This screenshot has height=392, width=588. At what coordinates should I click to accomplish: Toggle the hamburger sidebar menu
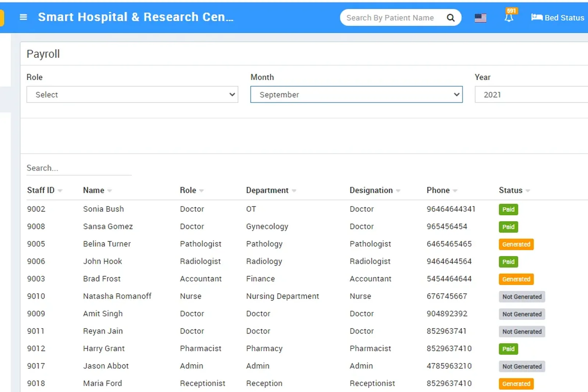23,17
